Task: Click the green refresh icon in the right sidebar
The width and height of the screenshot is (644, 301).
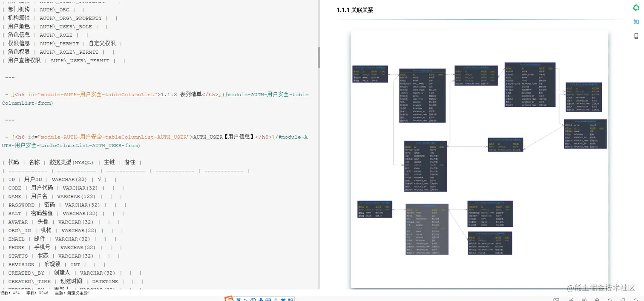Action: tap(636, 8)
